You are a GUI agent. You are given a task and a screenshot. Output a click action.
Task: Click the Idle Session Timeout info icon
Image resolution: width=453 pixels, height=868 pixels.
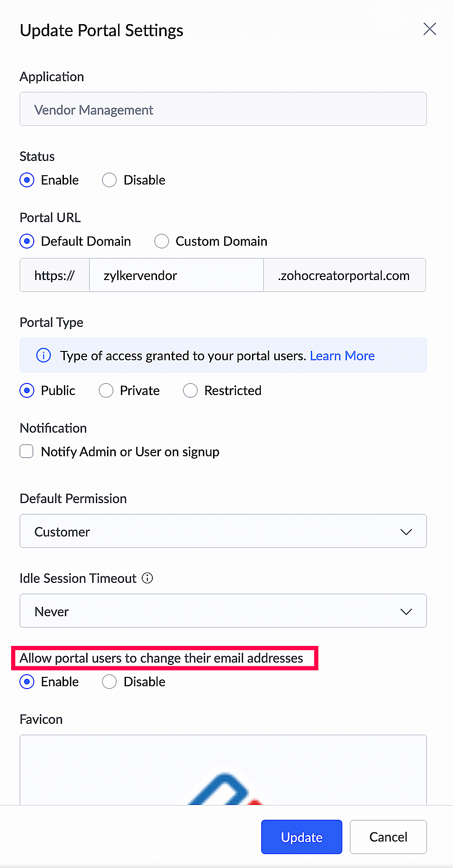coord(147,578)
